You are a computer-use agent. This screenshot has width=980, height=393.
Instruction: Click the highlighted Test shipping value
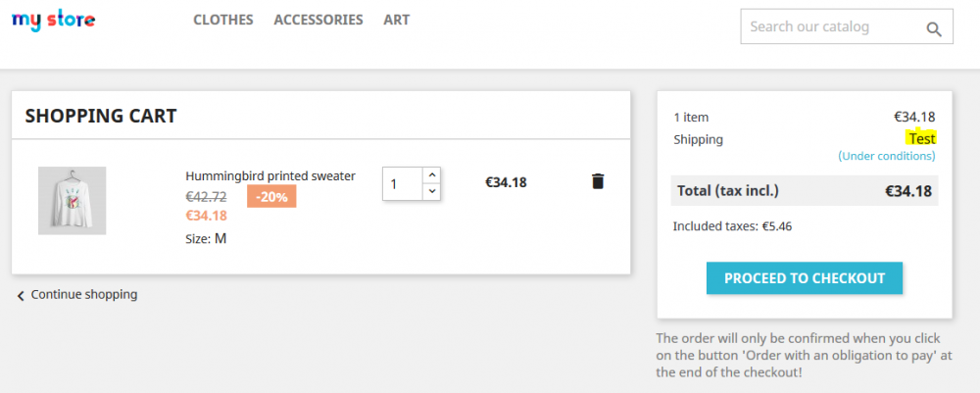coord(921,139)
